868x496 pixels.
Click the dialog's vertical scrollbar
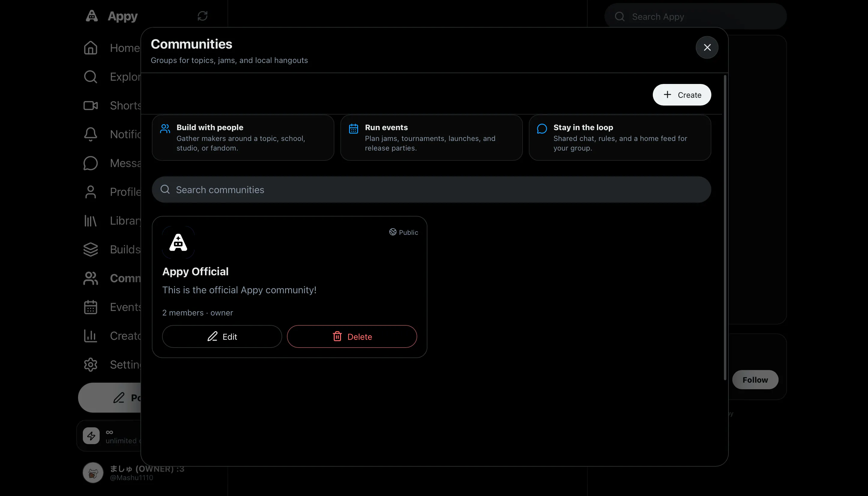(725, 228)
